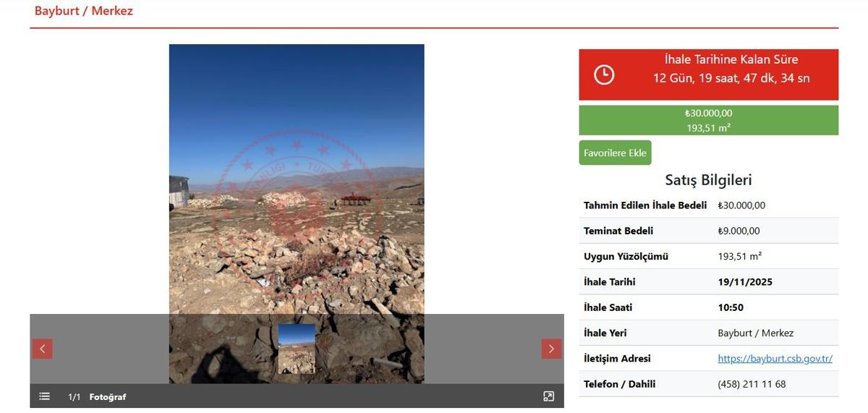Open the photo in fullscreen mode
The width and height of the screenshot is (868, 413).
point(548,396)
